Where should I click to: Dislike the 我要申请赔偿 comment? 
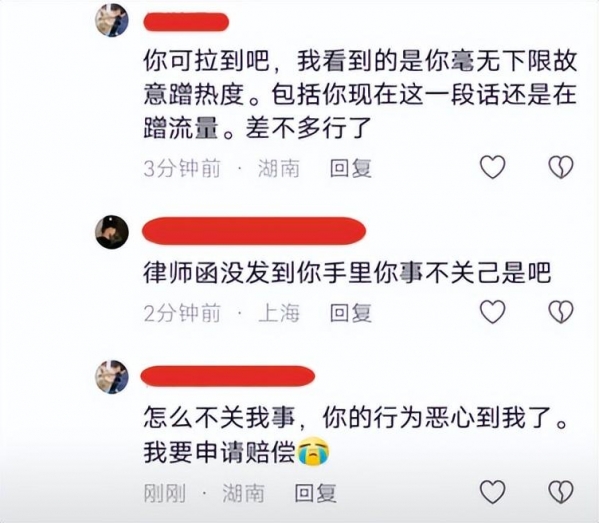tap(561, 492)
